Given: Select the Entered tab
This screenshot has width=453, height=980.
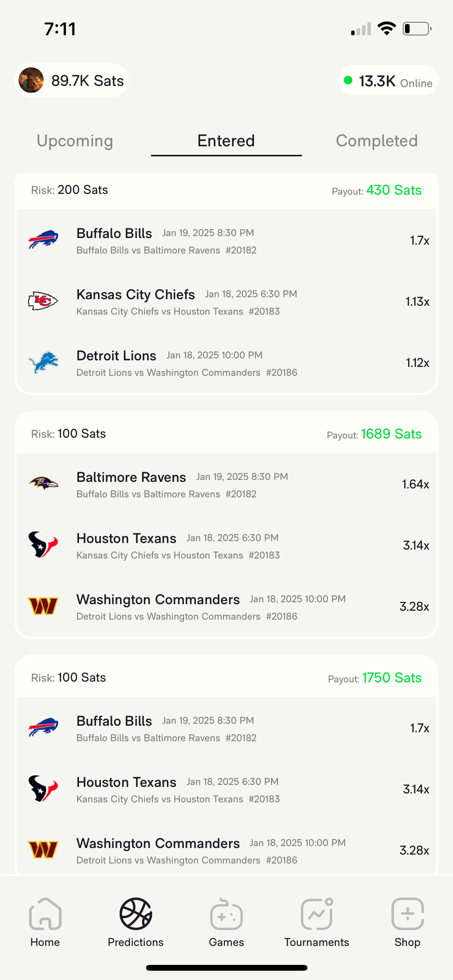Looking at the screenshot, I should 226,141.
